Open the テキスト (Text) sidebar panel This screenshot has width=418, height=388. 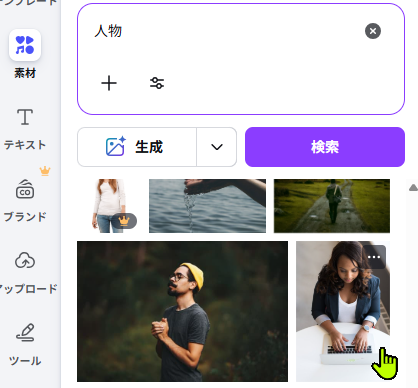pyautogui.click(x=25, y=129)
